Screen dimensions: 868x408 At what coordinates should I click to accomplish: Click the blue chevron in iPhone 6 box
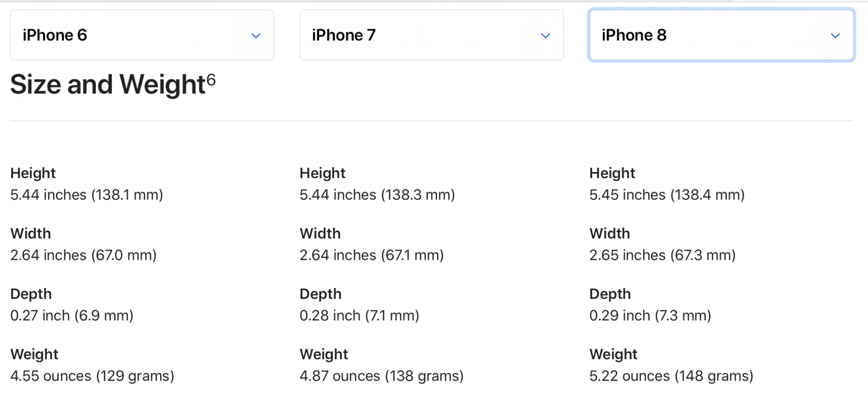tap(256, 36)
